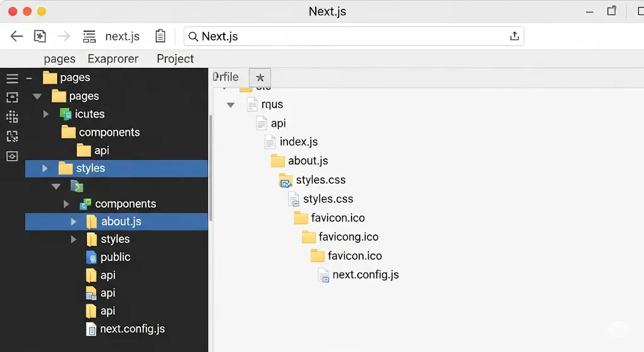The height and width of the screenshot is (352, 644).
Task: Click the second sidebar icon below hamburger
Action: pyautogui.click(x=12, y=97)
